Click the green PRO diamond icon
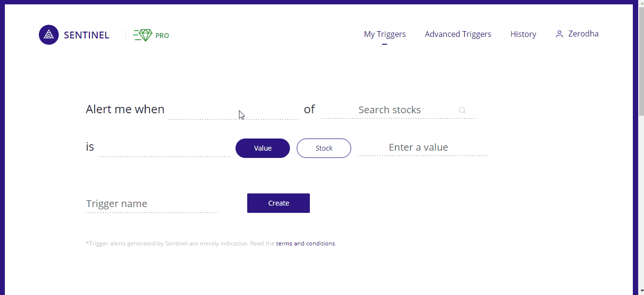Screen dimensions: 644x295 (x=143, y=35)
